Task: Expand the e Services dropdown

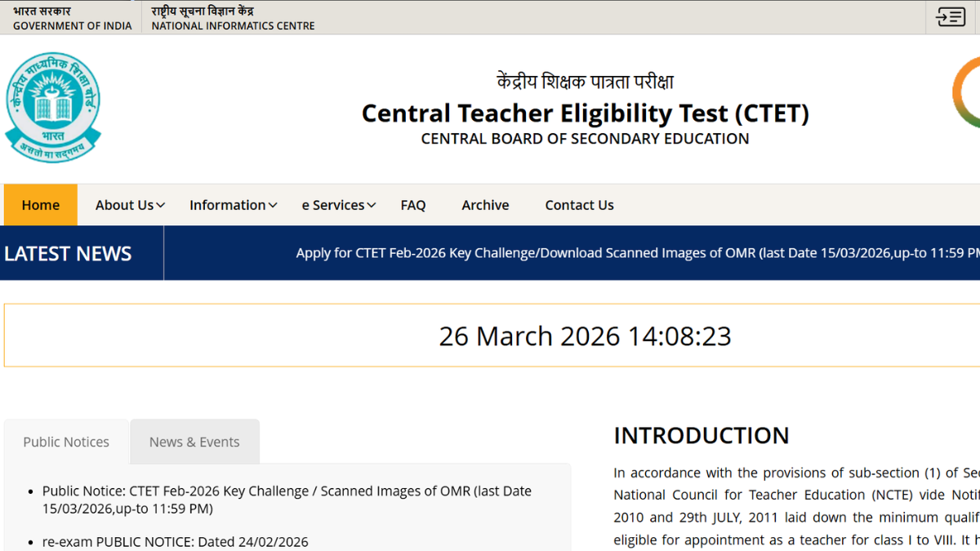Action: (338, 205)
